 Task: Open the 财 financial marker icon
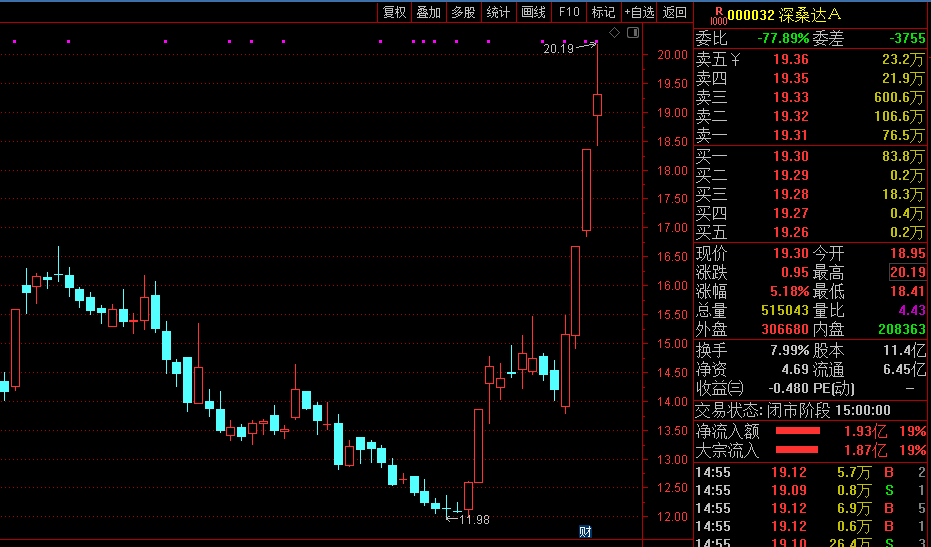point(585,532)
